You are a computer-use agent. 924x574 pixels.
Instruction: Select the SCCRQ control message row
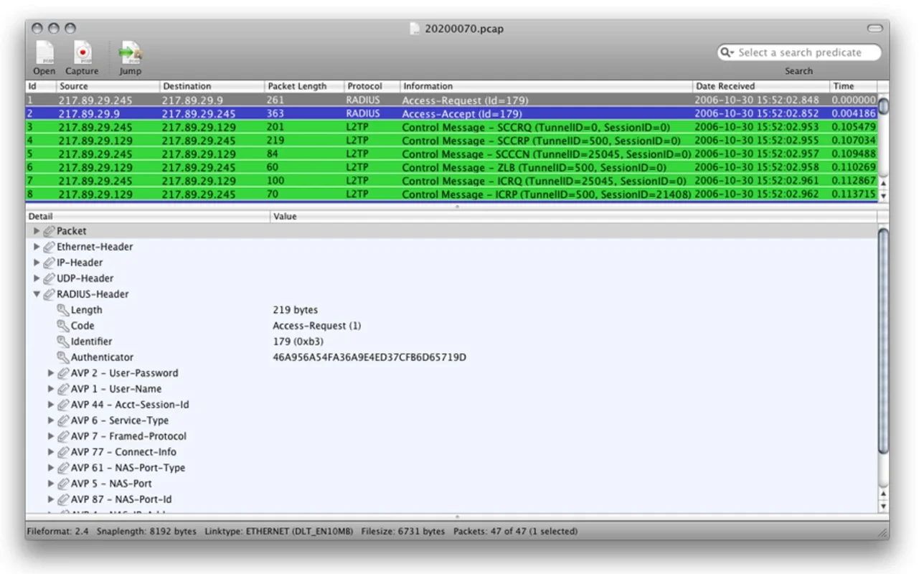pyautogui.click(x=451, y=127)
